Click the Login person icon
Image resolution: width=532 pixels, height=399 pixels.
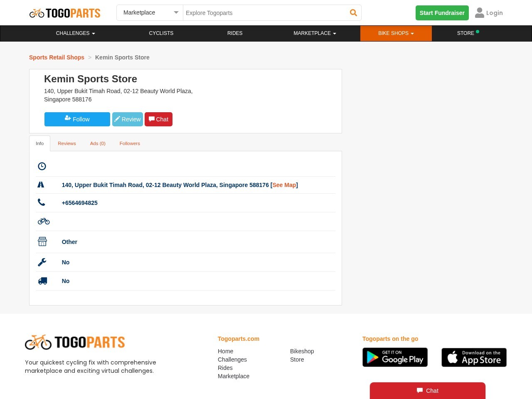point(480,12)
